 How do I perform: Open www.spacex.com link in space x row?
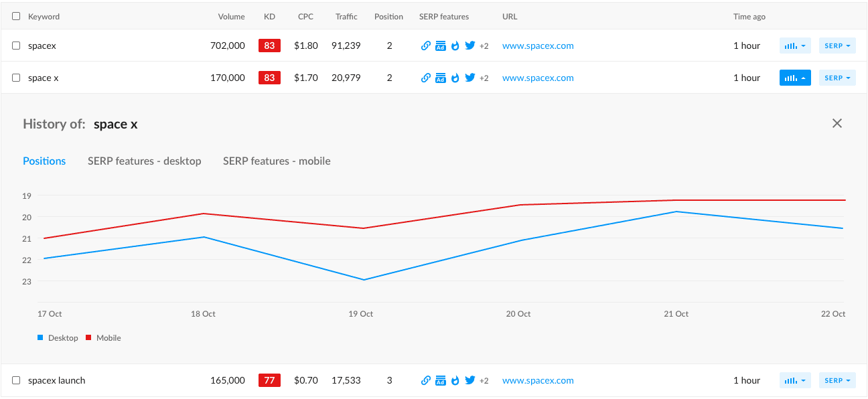538,78
